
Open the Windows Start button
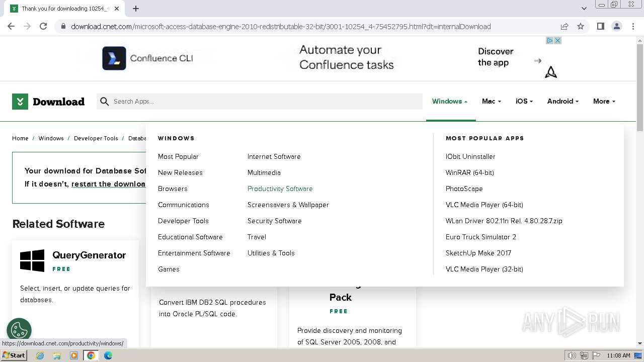click(x=14, y=355)
